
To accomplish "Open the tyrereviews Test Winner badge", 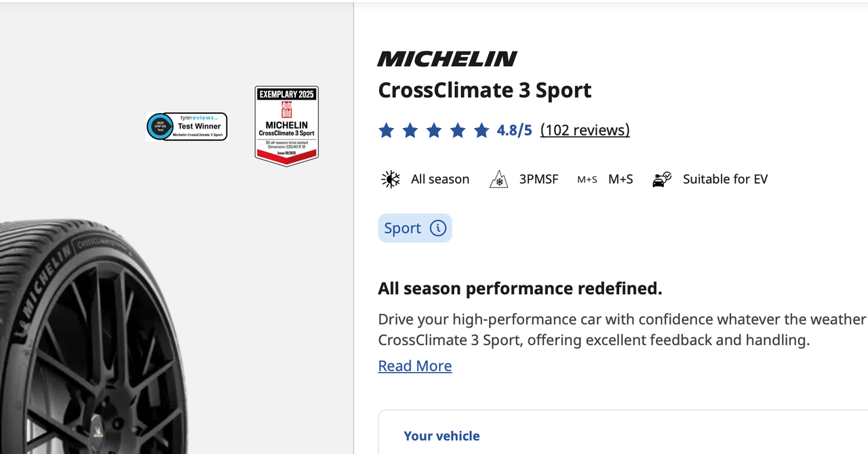I will coord(187,127).
